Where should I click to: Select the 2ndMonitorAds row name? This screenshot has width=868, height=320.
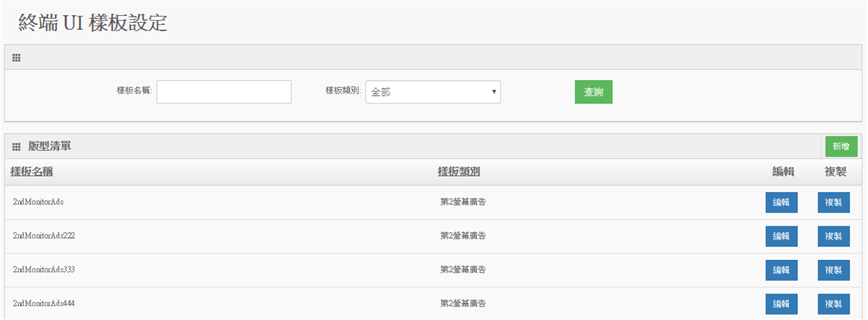point(38,202)
